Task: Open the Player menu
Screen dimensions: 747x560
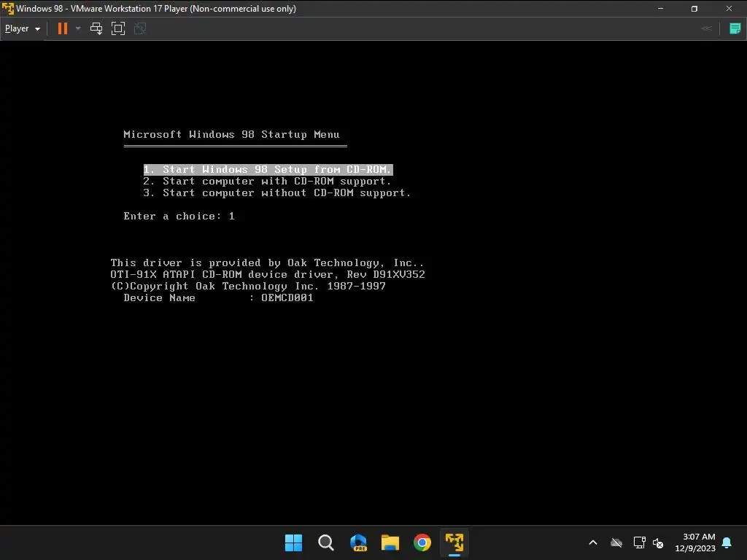Action: coord(22,28)
